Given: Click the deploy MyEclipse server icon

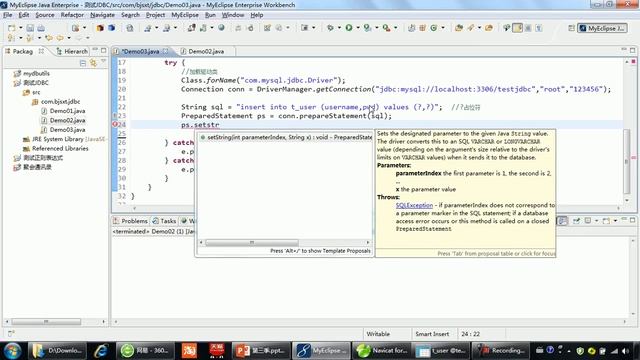Looking at the screenshot, I should [191, 28].
